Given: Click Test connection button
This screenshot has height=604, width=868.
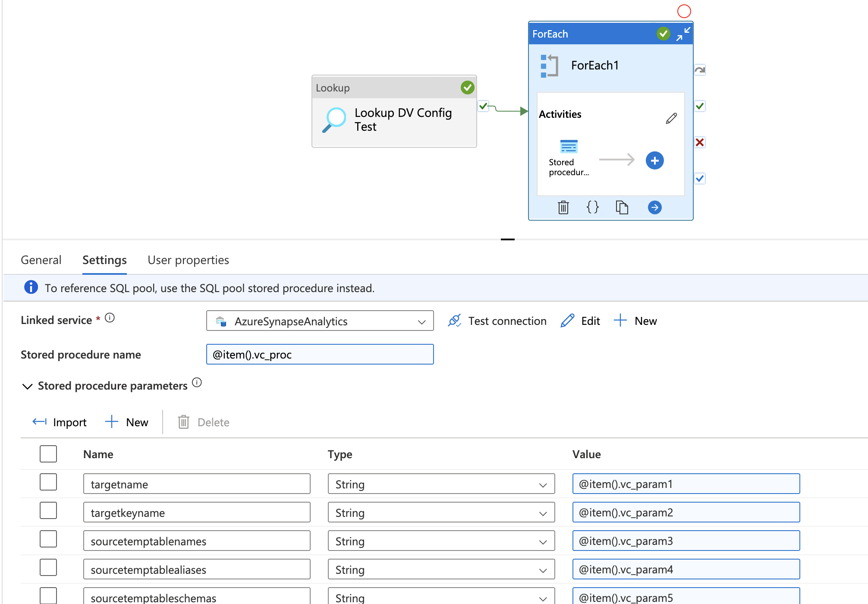Looking at the screenshot, I should (497, 321).
